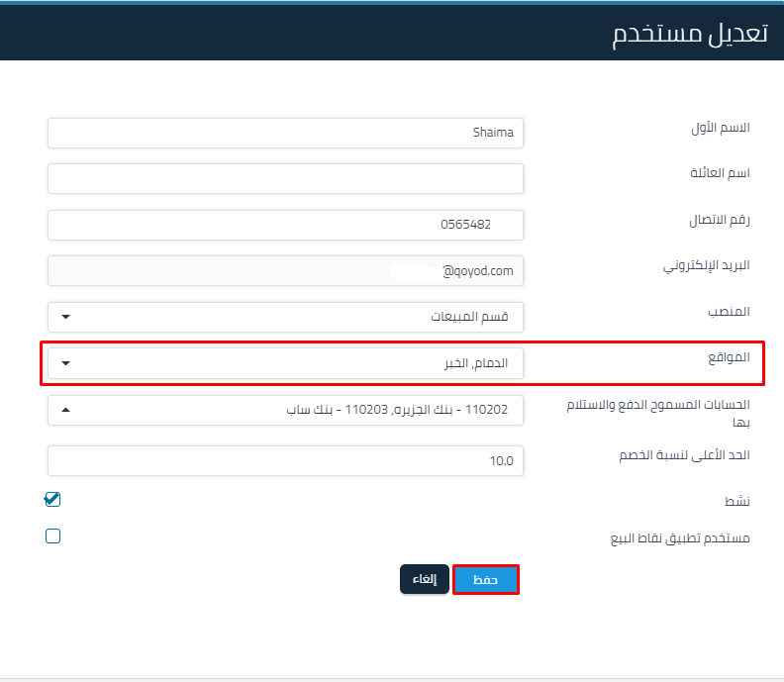Click the first name field containing Shaima
The width and height of the screenshot is (784, 682).
coord(285,133)
